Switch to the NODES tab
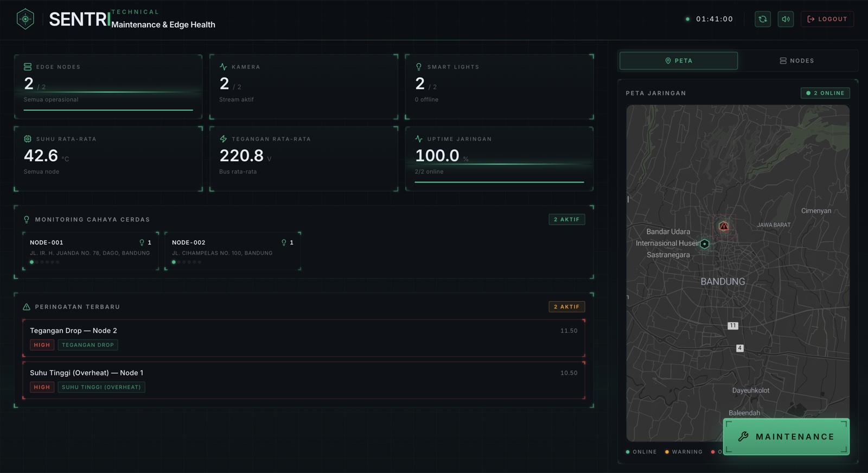868x473 pixels. click(797, 61)
